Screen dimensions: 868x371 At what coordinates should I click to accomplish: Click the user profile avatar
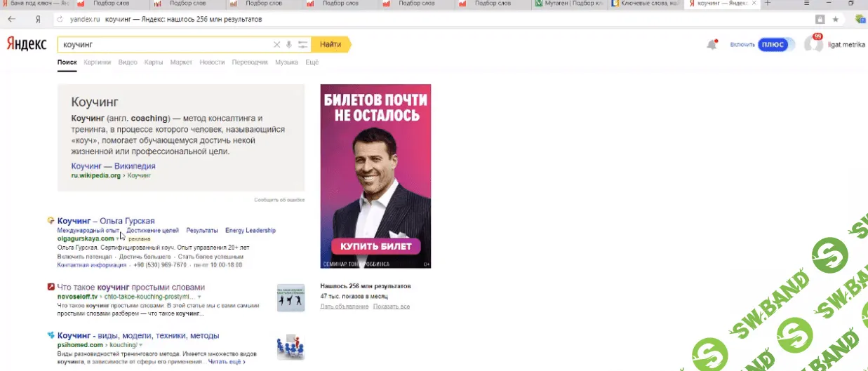(813, 45)
